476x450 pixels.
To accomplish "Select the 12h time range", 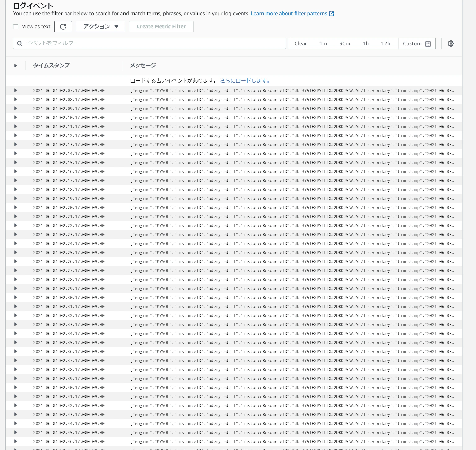I will pyautogui.click(x=386, y=43).
